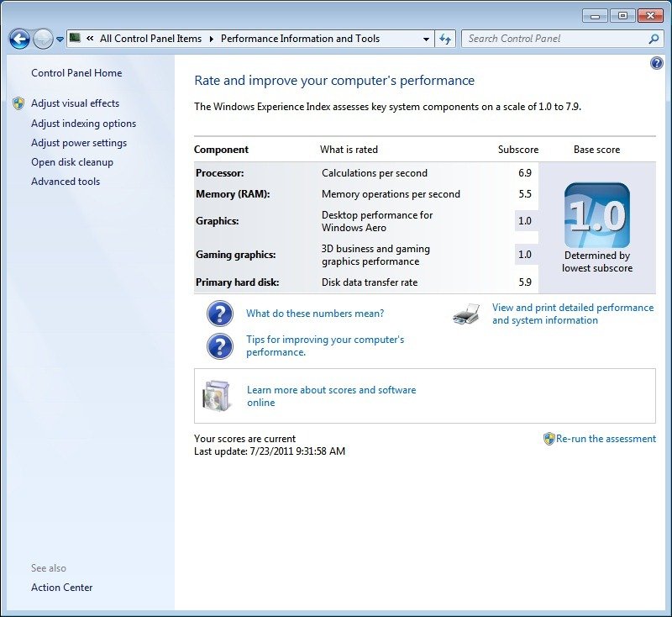Minimize the window
Image resolution: width=672 pixels, height=617 pixels.
click(595, 16)
